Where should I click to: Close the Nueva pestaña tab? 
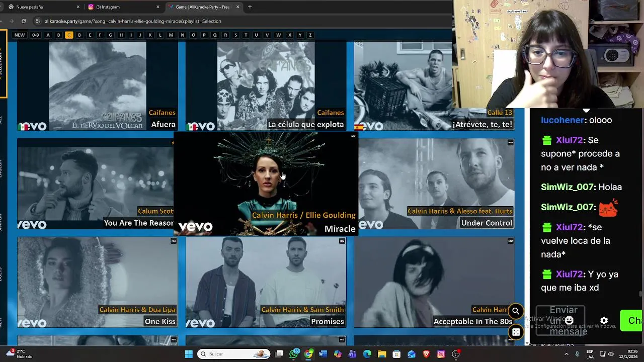pyautogui.click(x=78, y=7)
